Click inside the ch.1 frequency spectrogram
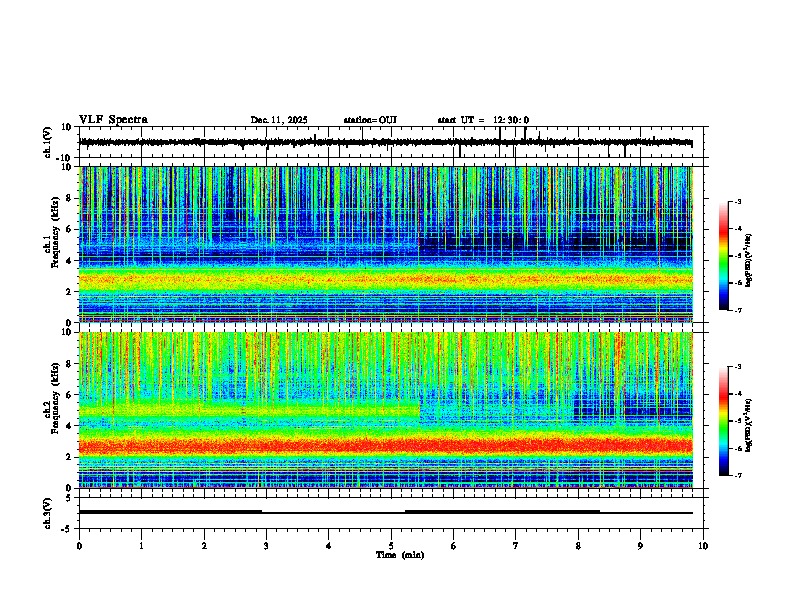 click(386, 244)
